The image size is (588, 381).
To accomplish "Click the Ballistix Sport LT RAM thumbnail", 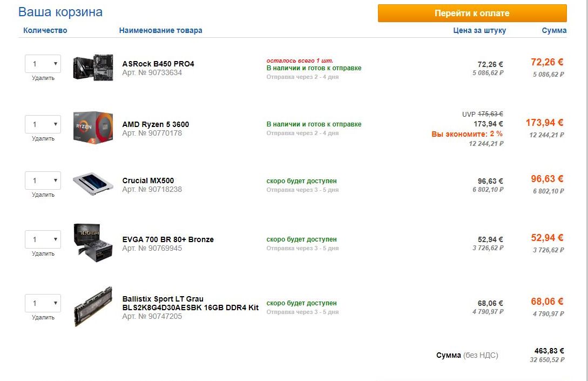I will tap(93, 306).
